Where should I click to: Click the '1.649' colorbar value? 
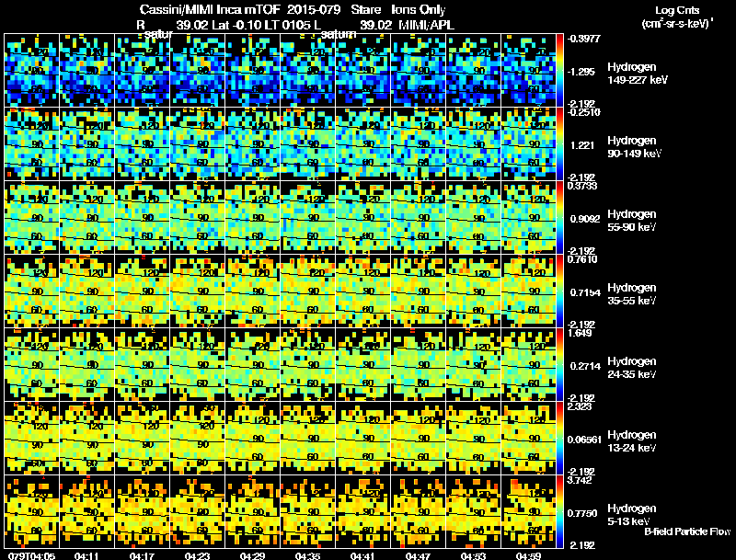coord(580,333)
